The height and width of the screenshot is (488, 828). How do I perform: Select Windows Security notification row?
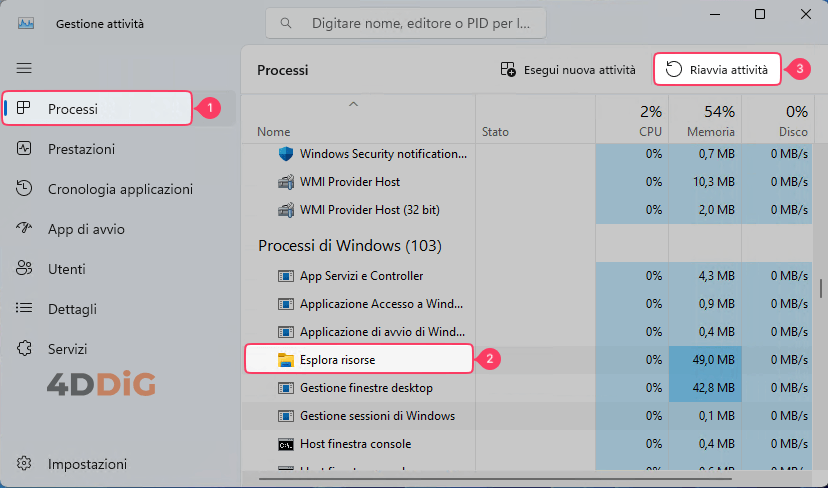coord(527,154)
